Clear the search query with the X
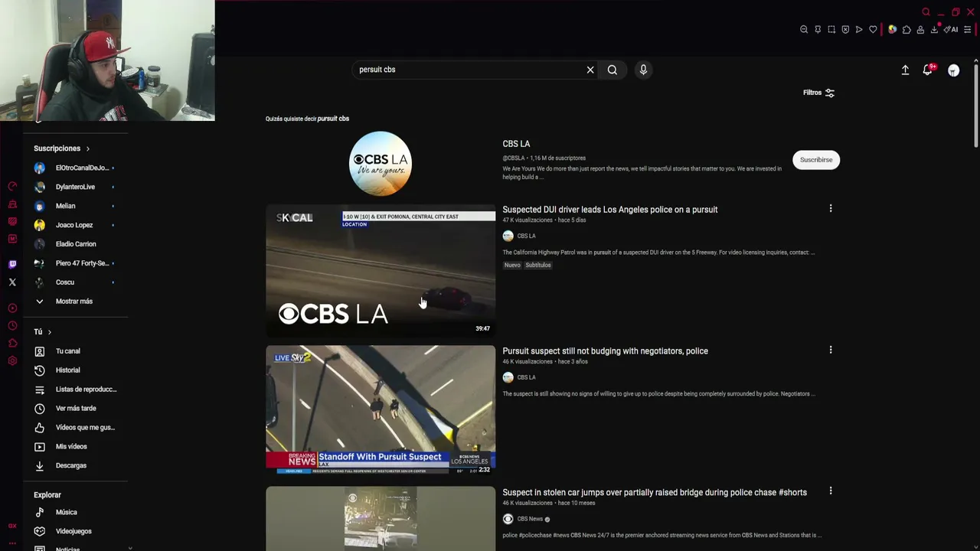 (590, 70)
